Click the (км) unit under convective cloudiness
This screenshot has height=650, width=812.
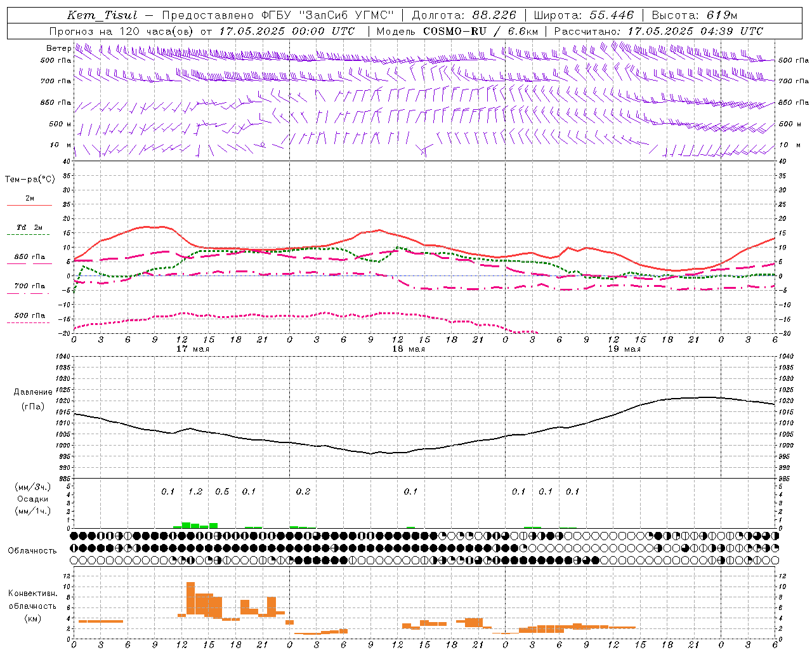pos(33,618)
